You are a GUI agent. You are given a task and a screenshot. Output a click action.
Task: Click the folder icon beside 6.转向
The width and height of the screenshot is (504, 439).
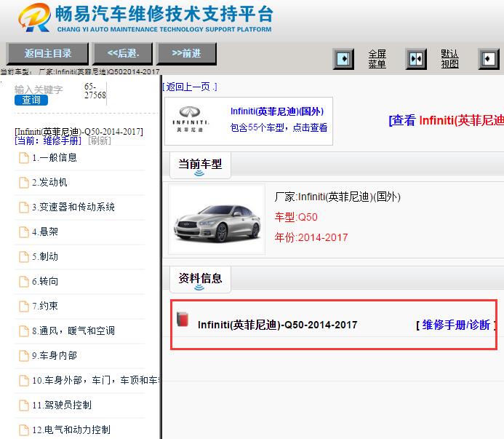tap(24, 282)
